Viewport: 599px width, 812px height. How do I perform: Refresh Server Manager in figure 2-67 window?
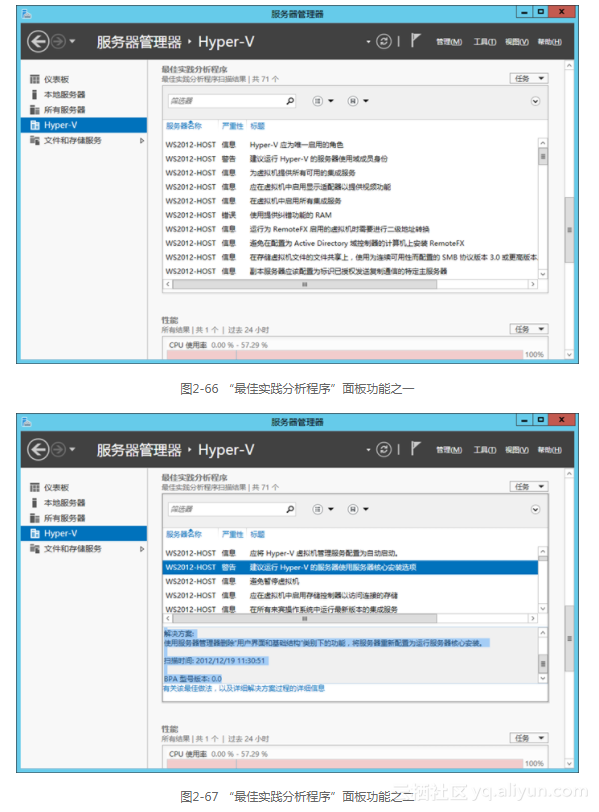pos(384,450)
